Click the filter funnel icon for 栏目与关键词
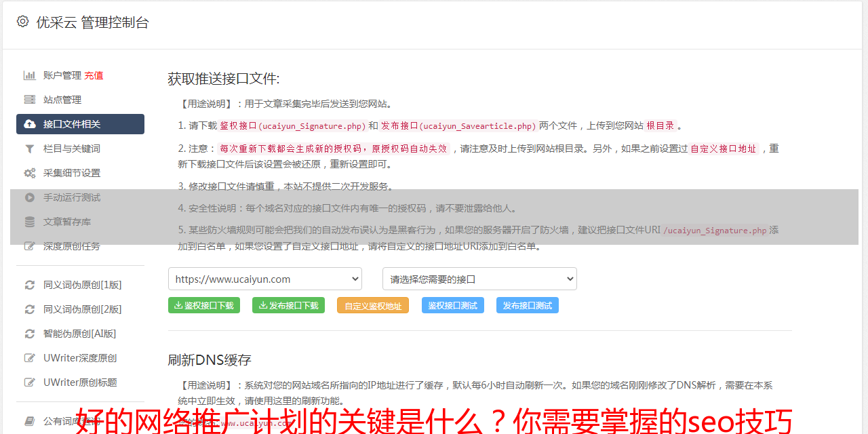Image resolution: width=868 pixels, height=434 pixels. pyautogui.click(x=30, y=149)
